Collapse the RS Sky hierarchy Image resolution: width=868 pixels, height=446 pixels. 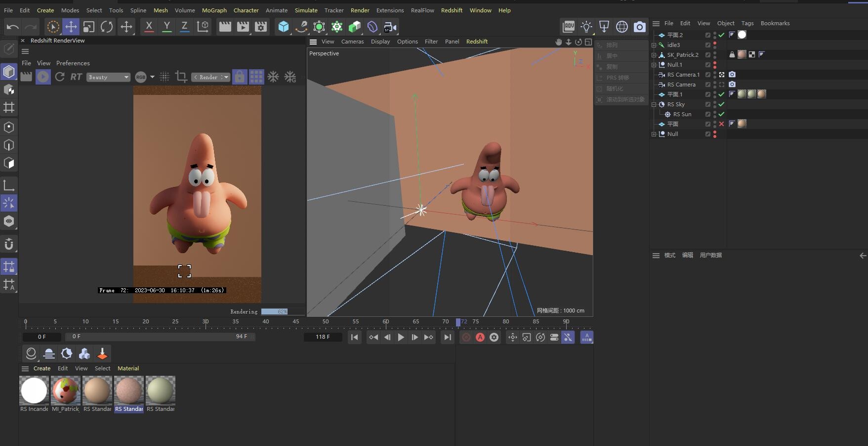[x=654, y=104]
